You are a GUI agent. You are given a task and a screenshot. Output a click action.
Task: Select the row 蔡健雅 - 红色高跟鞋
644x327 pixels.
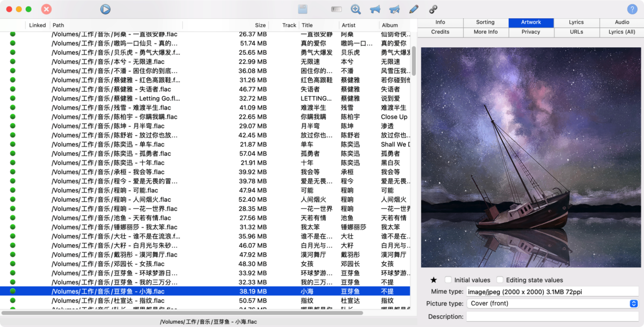[205, 80]
